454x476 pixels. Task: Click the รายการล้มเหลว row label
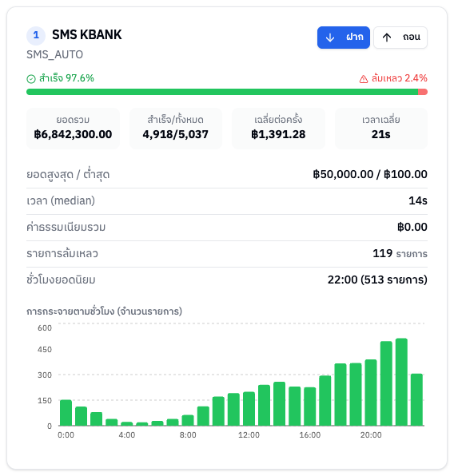[62, 253]
